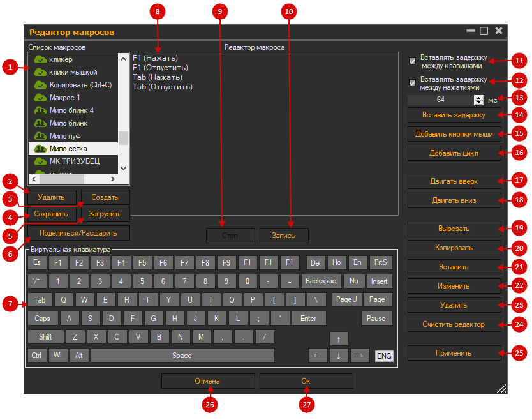Image resolution: width=532 pixels, height=420 pixels.
Task: Click the Q virtual key
Action: point(63,300)
